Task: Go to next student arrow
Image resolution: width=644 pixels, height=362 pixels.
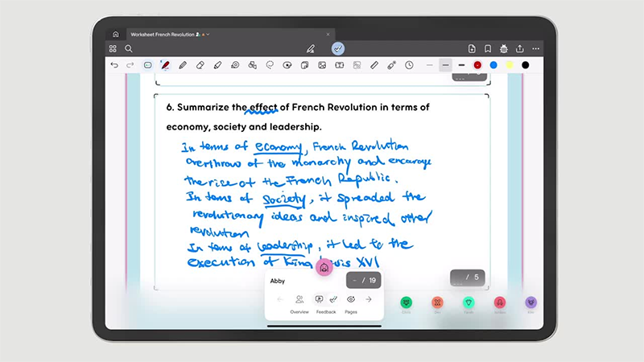Action: (369, 299)
